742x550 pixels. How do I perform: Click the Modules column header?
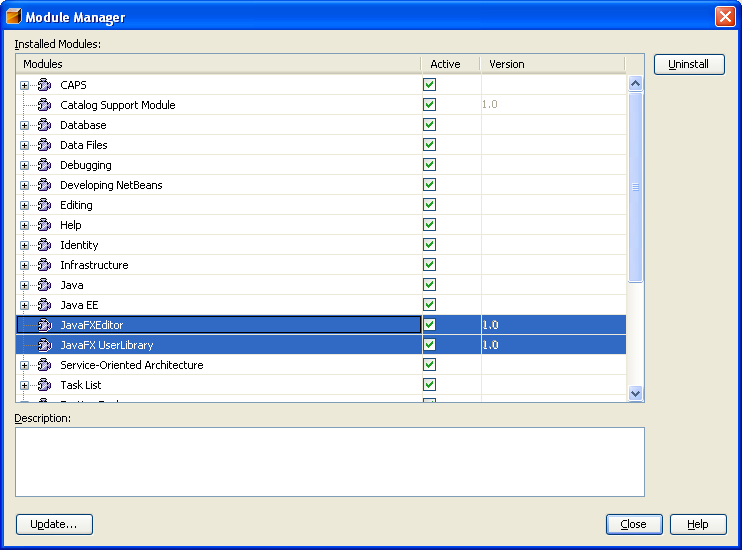(219, 64)
